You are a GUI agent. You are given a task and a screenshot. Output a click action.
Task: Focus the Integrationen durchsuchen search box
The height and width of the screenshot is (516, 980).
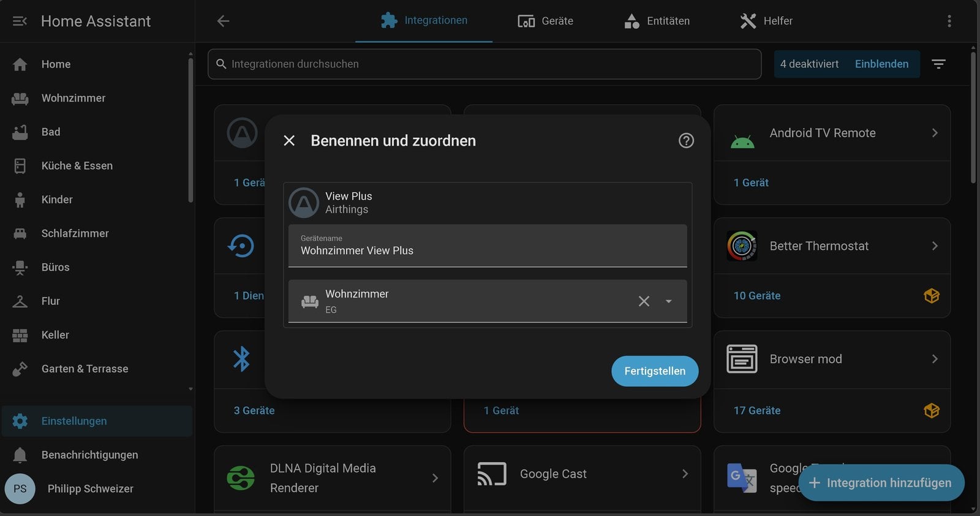tap(484, 64)
